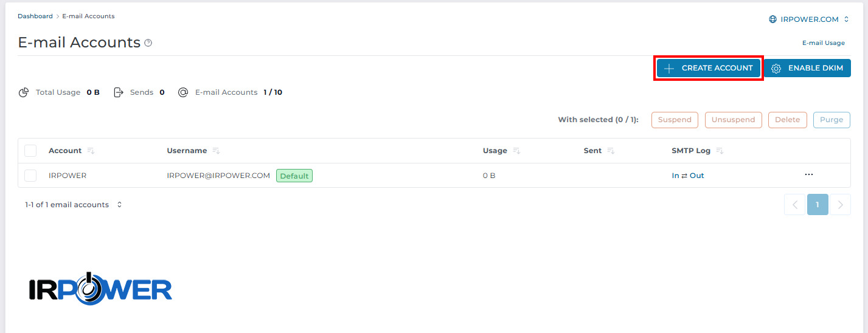Screen dimensions: 868x333
Task: Click the CREATE ACCOUNT button label
Action: (x=717, y=68)
